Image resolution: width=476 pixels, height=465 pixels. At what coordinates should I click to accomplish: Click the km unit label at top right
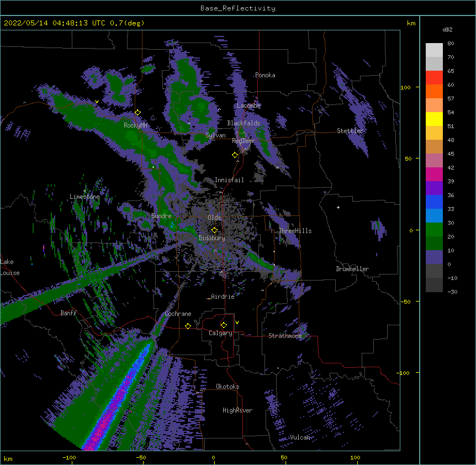point(411,23)
